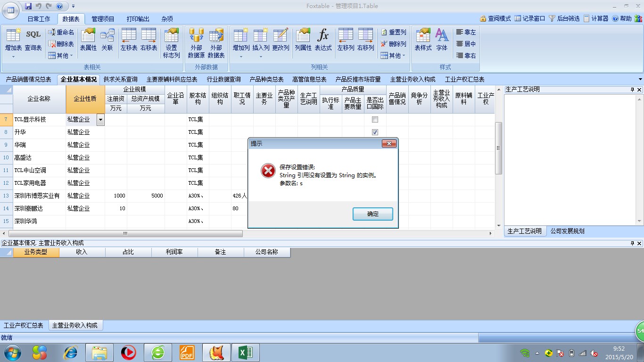
Task: Expand the table tabs overflow arrow
Action: click(x=640, y=79)
